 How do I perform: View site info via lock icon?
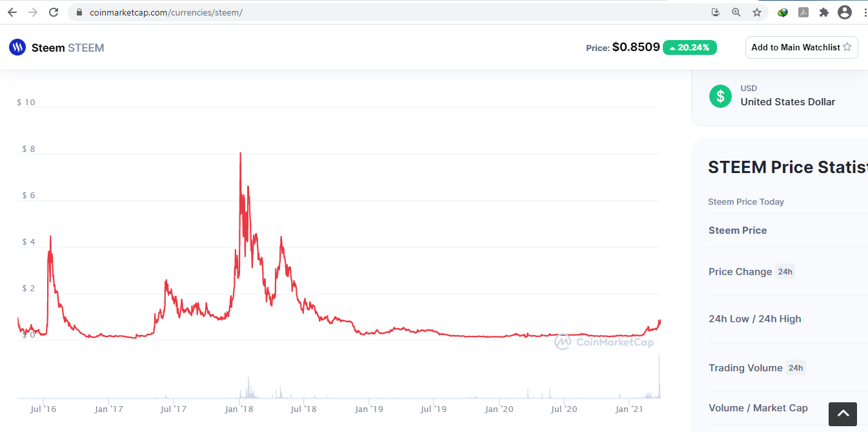tap(80, 12)
